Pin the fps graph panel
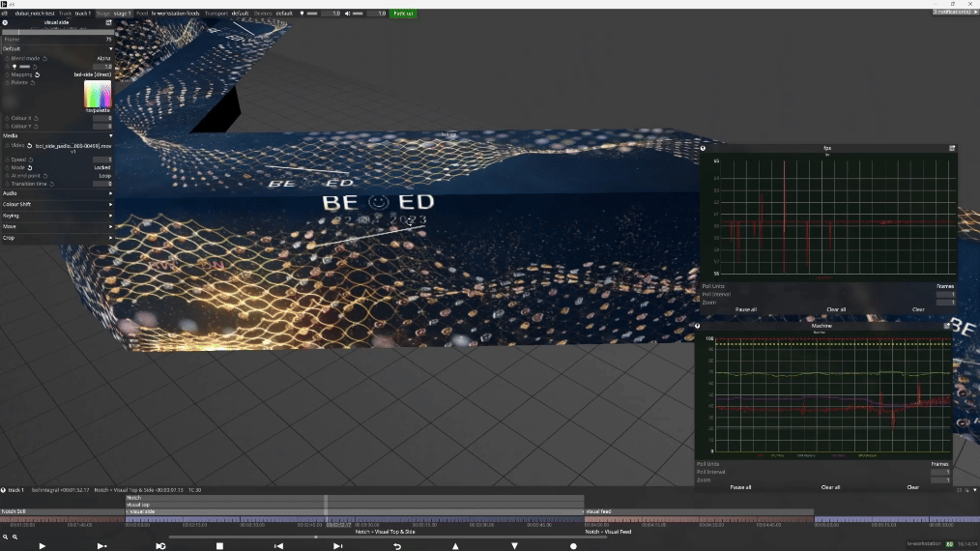The image size is (980, 551). [x=952, y=148]
